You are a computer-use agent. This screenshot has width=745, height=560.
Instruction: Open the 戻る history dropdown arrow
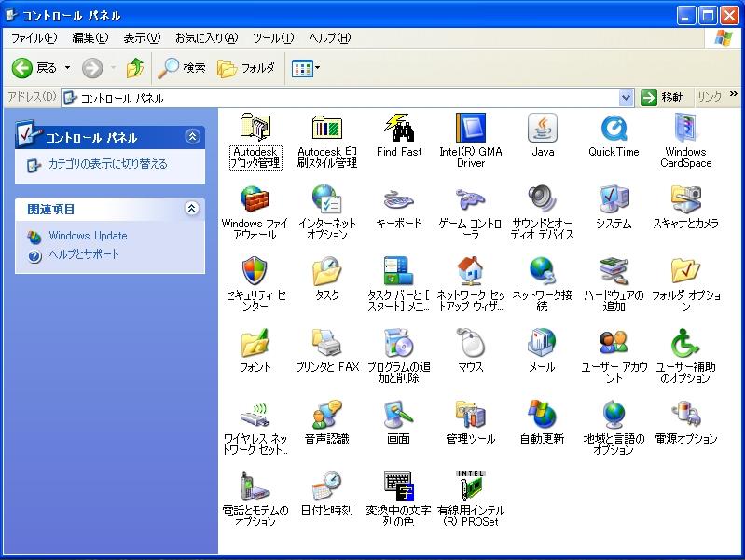[x=67, y=68]
